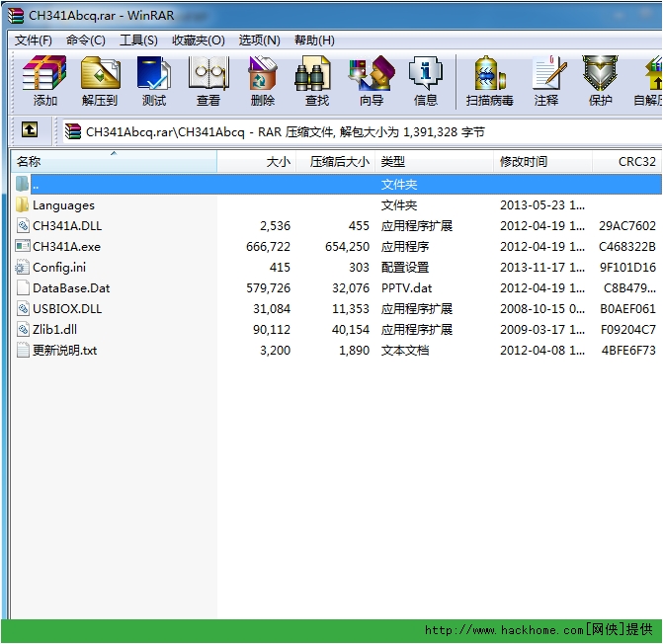
Task: Sort by the 修改时间 column header
Action: pos(542,161)
